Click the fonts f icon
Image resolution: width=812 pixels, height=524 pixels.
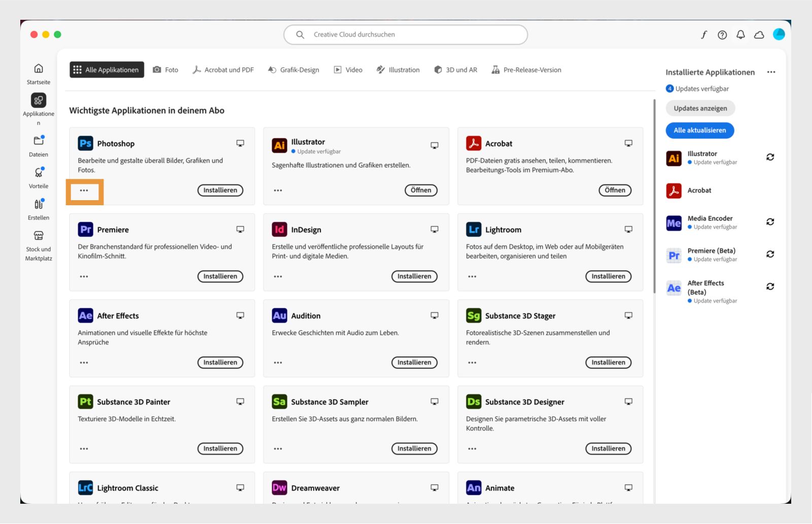(704, 34)
